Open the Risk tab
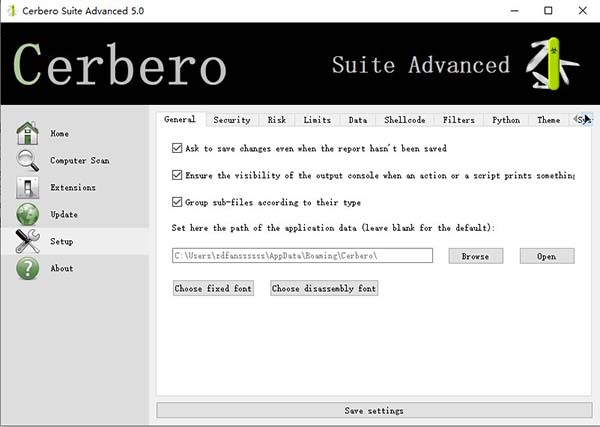Viewport: 600px width, 427px height. (276, 120)
